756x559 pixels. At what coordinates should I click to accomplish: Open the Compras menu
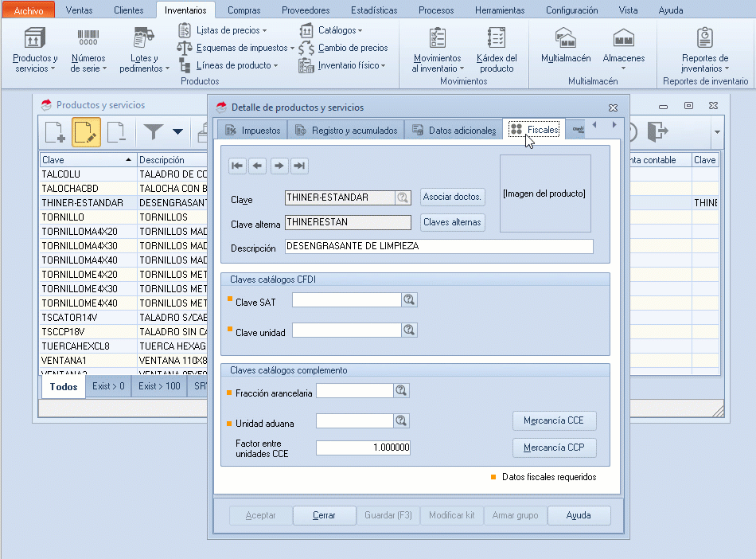point(244,10)
